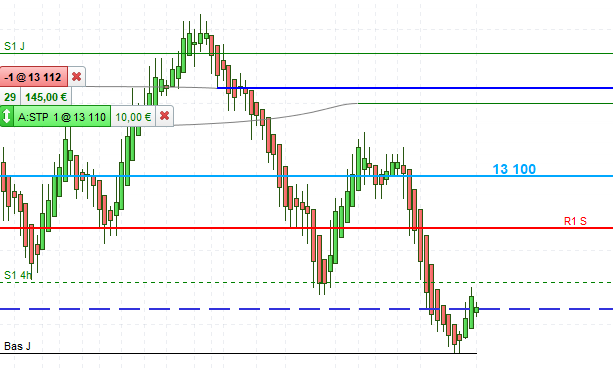Cancel the A:STP 1 @ 13 110 stop order
The height and width of the screenshot is (371, 613).
click(165, 116)
